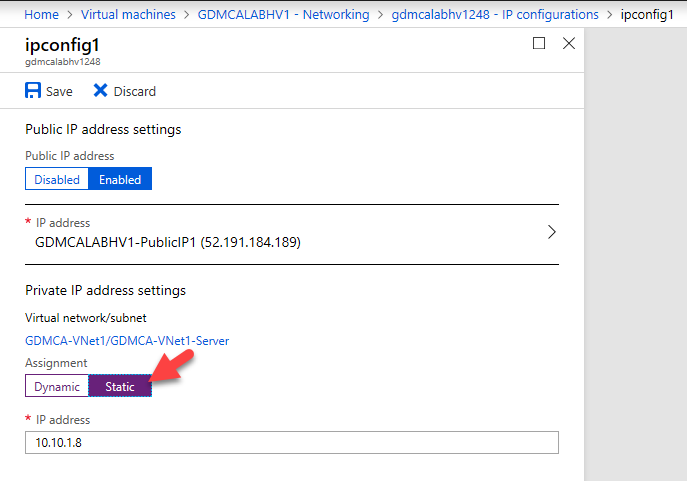Click the ipconfig1 breadcrumb item
Screen dimensions: 687x481
coord(647,14)
